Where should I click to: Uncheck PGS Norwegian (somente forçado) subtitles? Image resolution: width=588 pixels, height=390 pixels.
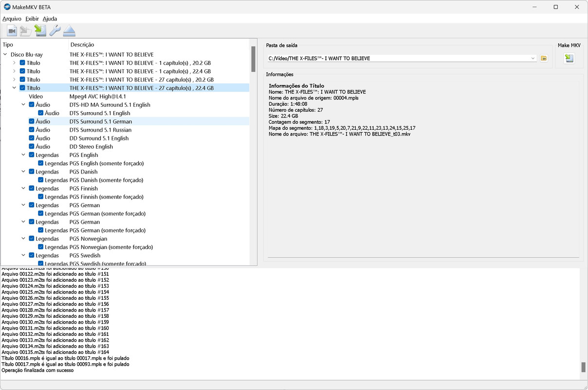40,247
